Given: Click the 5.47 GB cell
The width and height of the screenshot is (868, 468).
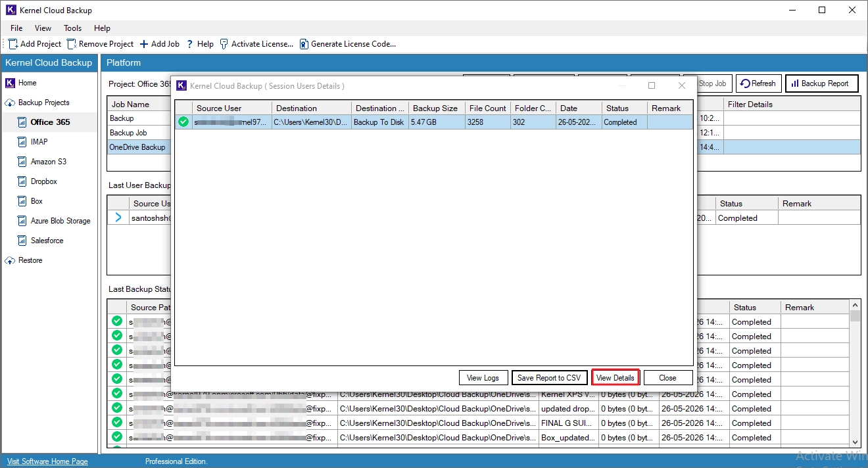Looking at the screenshot, I should click(437, 122).
